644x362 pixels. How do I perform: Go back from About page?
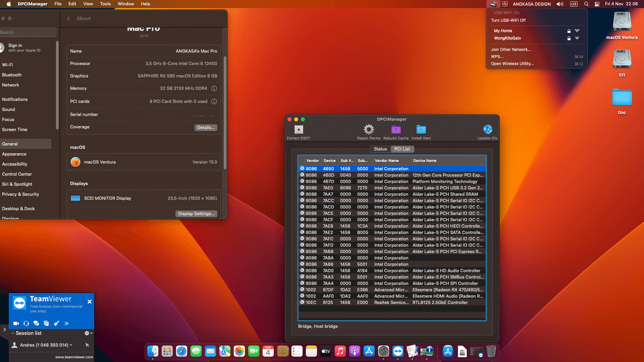click(x=68, y=18)
